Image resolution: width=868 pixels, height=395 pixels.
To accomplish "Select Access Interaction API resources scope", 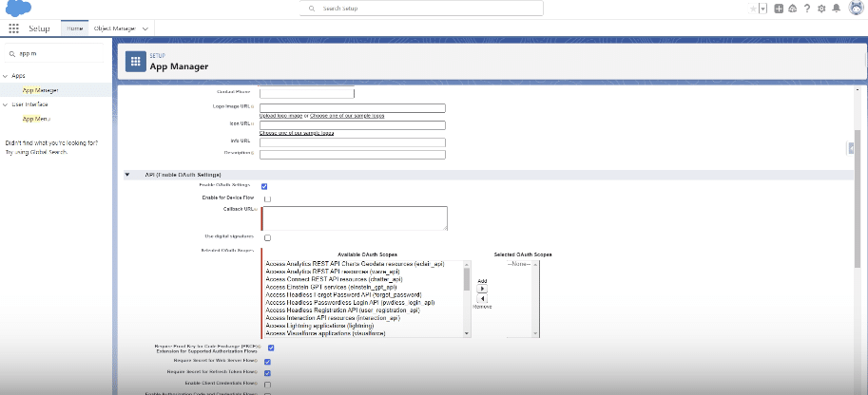I will coord(333,318).
